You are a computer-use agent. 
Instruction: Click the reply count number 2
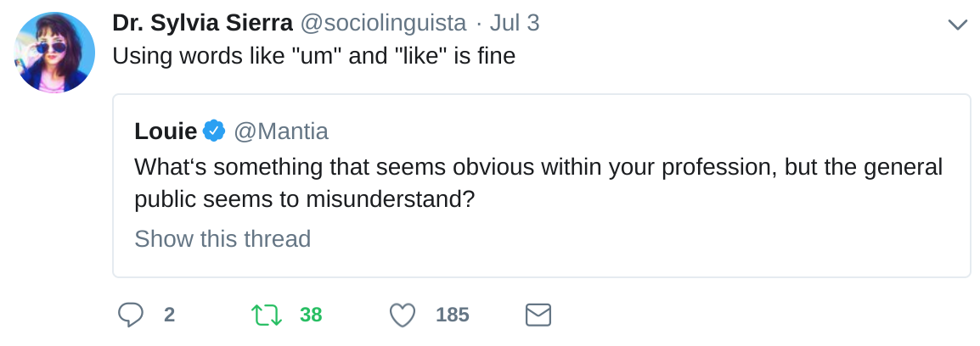coord(169,315)
